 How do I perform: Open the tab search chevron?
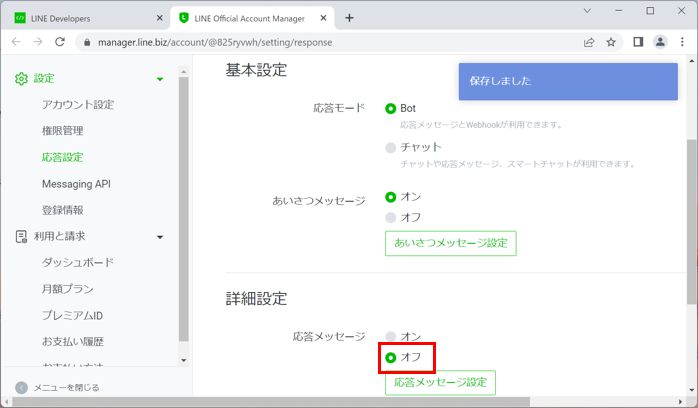tap(587, 11)
